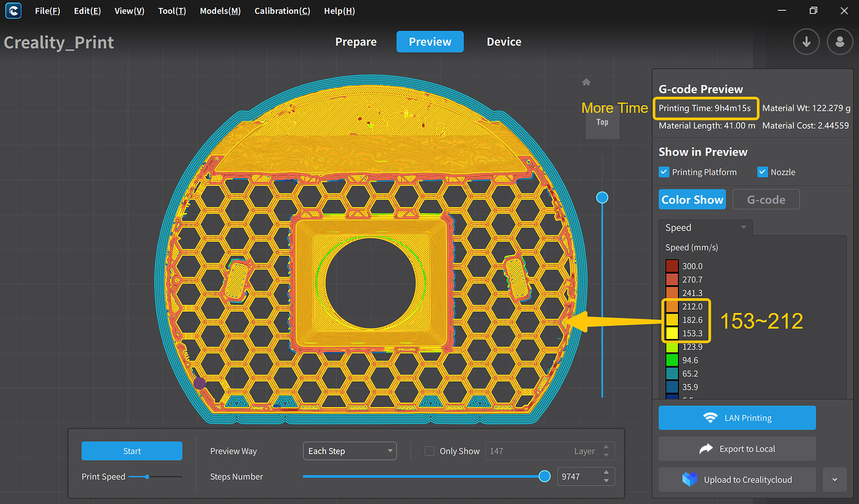Uncheck the Printing Platform checkbox

pos(664,172)
